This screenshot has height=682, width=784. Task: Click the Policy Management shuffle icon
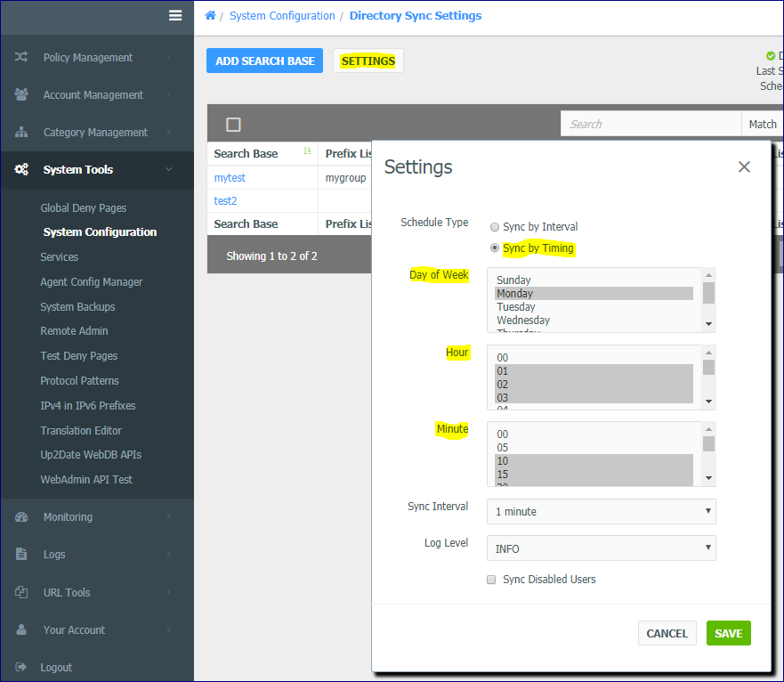21,57
